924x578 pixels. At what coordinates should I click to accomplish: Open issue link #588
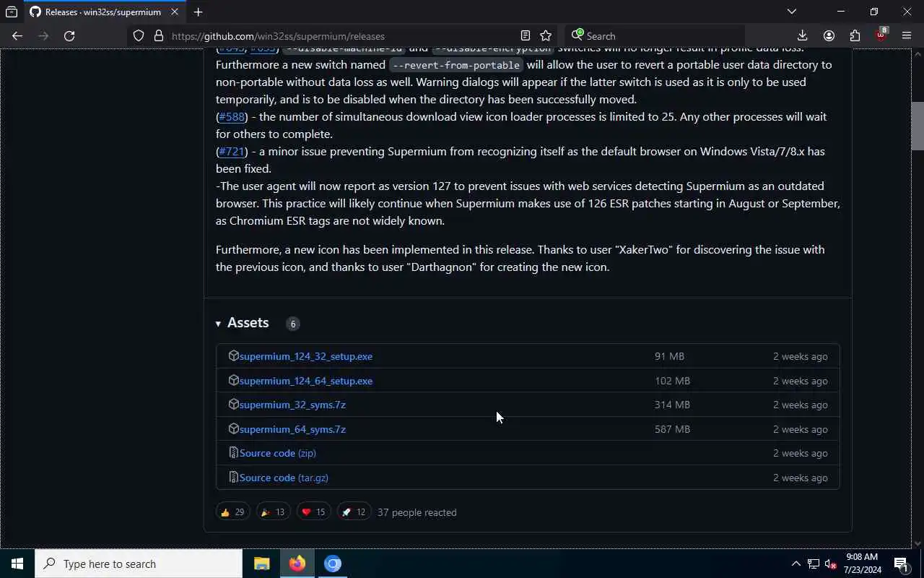click(x=232, y=116)
